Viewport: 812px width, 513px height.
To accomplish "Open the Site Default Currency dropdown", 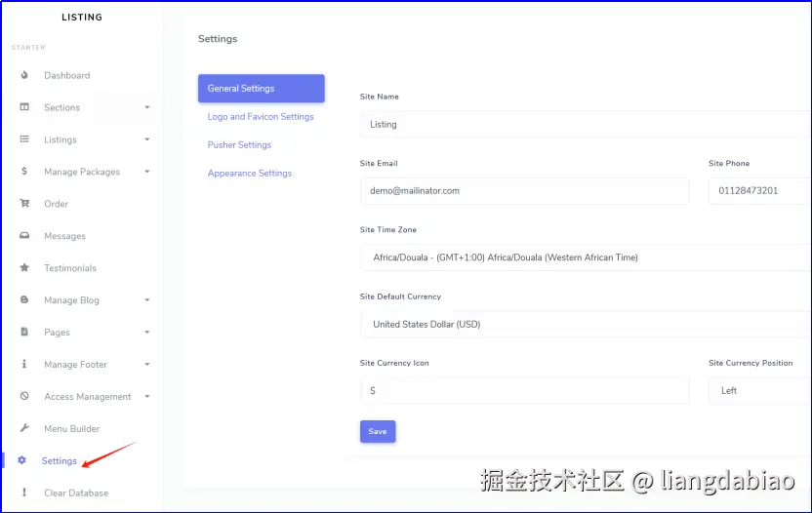I will (x=586, y=324).
